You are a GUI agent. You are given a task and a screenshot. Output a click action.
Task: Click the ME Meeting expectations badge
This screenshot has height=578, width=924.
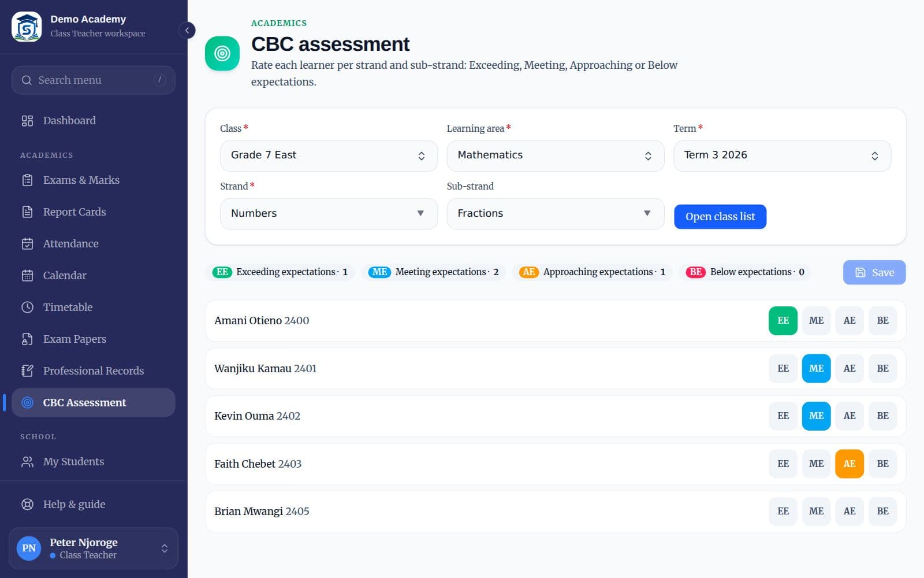tap(379, 272)
